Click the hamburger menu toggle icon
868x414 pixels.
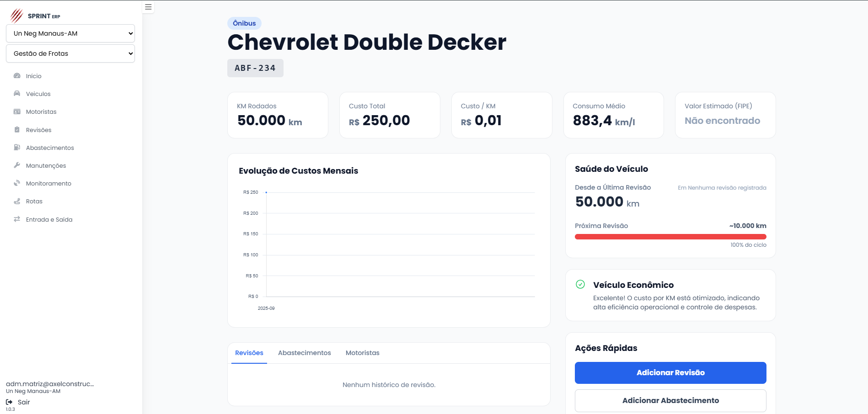click(148, 7)
